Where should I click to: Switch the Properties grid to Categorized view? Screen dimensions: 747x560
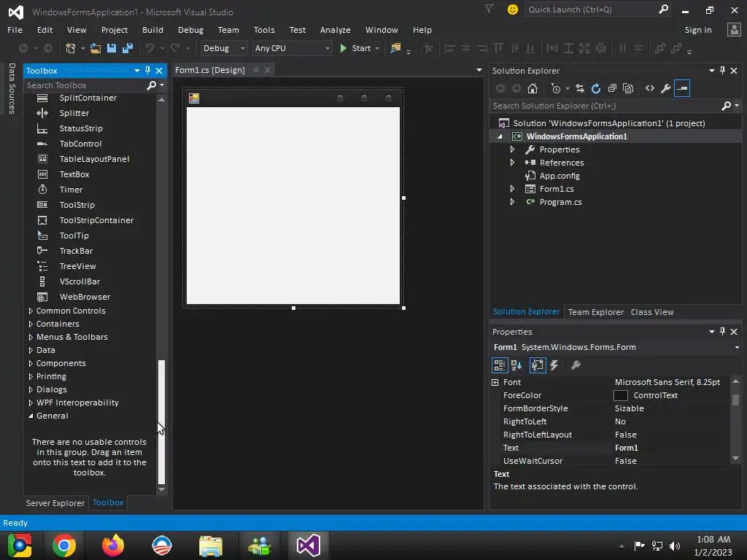pos(500,365)
